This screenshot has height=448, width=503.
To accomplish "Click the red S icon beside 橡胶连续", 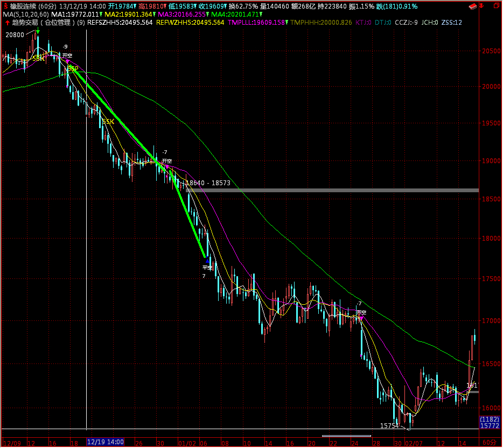I will click(x=5, y=6).
